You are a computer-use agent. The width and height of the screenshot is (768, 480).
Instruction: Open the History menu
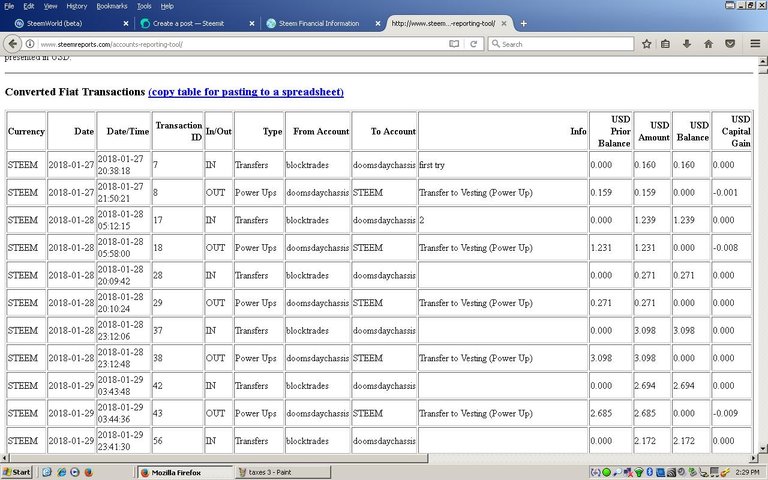76,6
